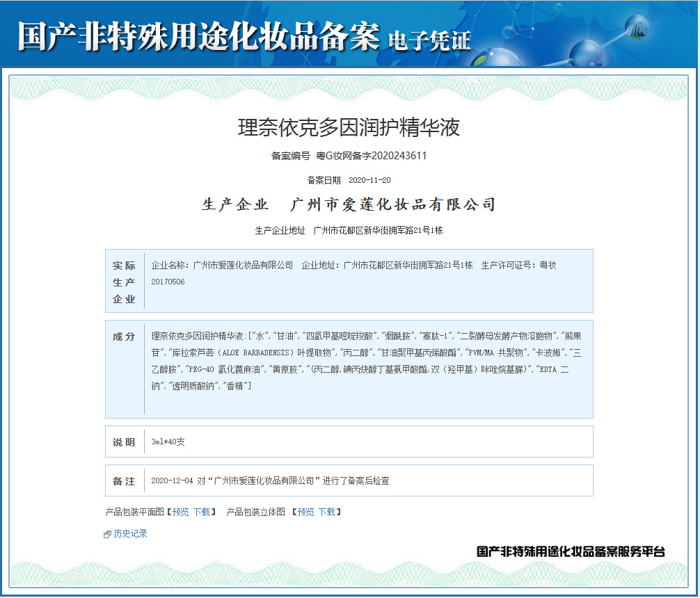Click the 备案编号 label
Image resolution: width=700 pixels, height=598 pixels.
point(291,156)
